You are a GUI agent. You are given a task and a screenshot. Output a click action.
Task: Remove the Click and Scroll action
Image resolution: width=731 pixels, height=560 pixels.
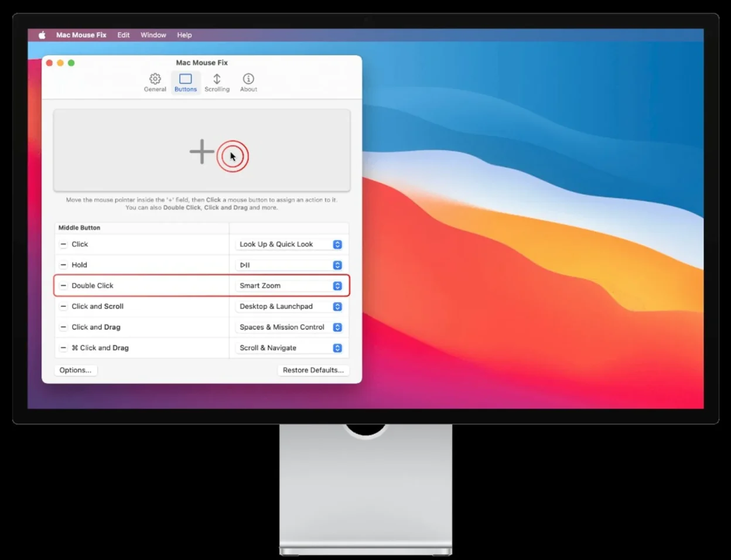[64, 306]
